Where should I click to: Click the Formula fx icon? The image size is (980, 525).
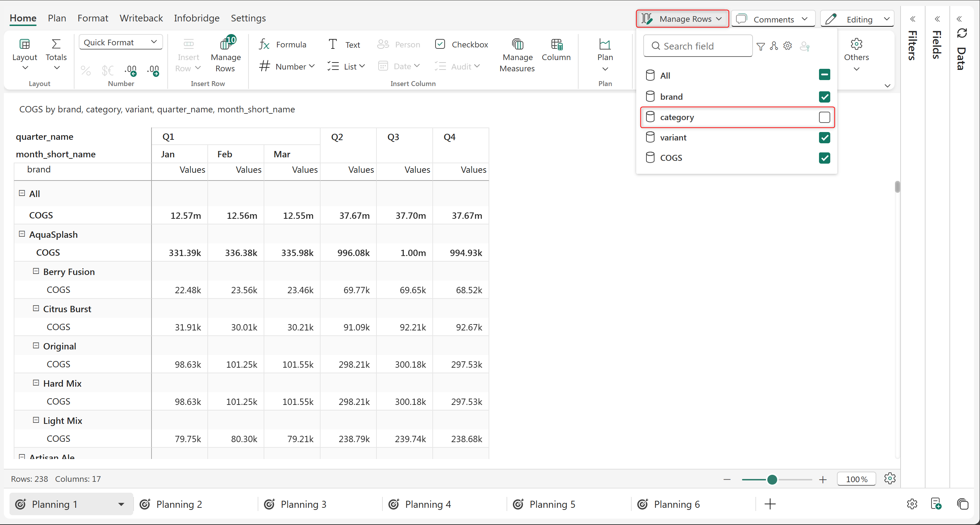pyautogui.click(x=264, y=45)
